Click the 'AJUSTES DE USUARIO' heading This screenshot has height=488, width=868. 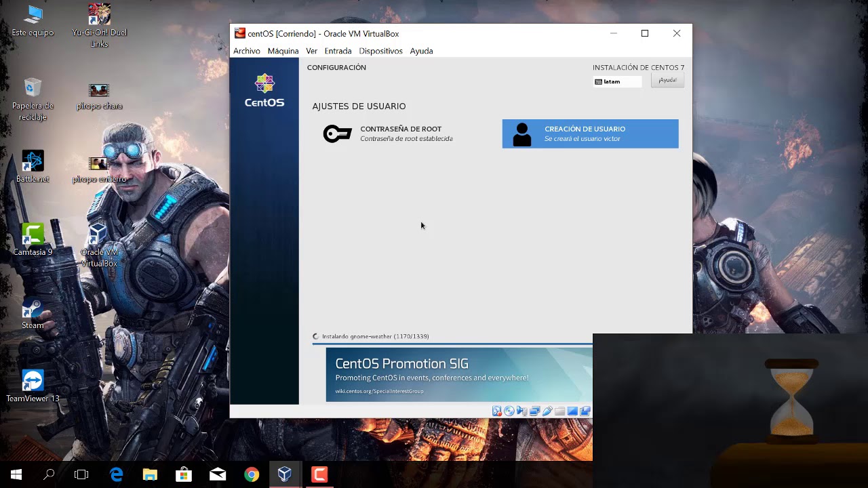click(x=359, y=106)
